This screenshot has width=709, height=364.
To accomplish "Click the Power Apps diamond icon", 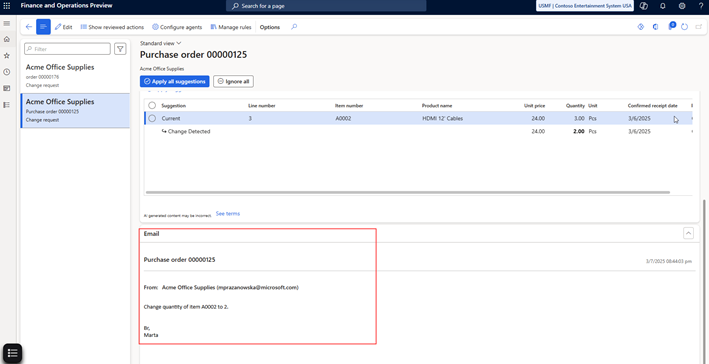I will coord(640,27).
